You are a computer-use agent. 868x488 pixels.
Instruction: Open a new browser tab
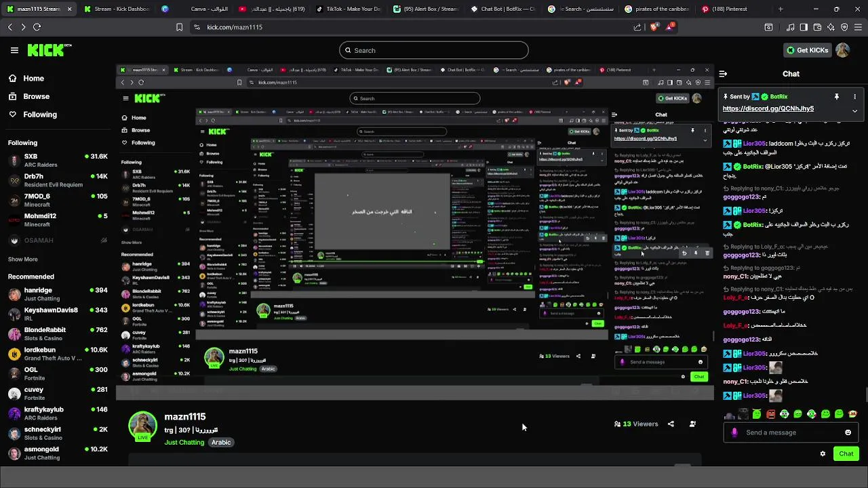click(x=781, y=9)
